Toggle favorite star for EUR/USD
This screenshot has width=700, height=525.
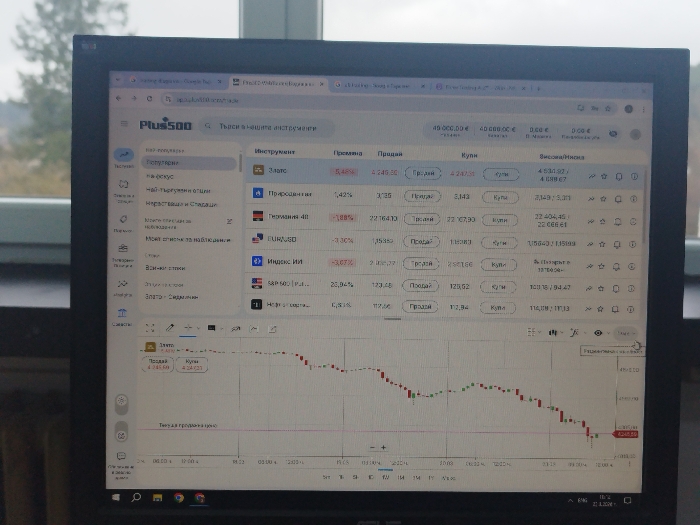click(x=602, y=244)
